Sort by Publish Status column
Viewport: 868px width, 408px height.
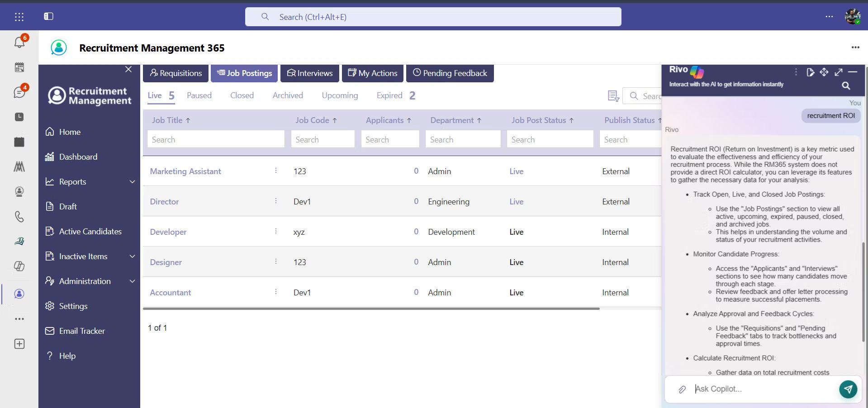632,120
